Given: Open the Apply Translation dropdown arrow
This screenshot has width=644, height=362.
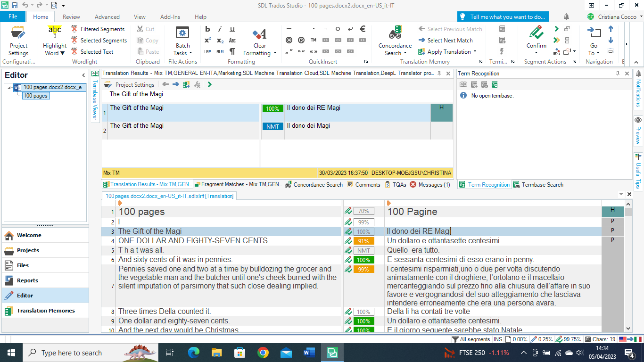Looking at the screenshot, I should pyautogui.click(x=475, y=52).
